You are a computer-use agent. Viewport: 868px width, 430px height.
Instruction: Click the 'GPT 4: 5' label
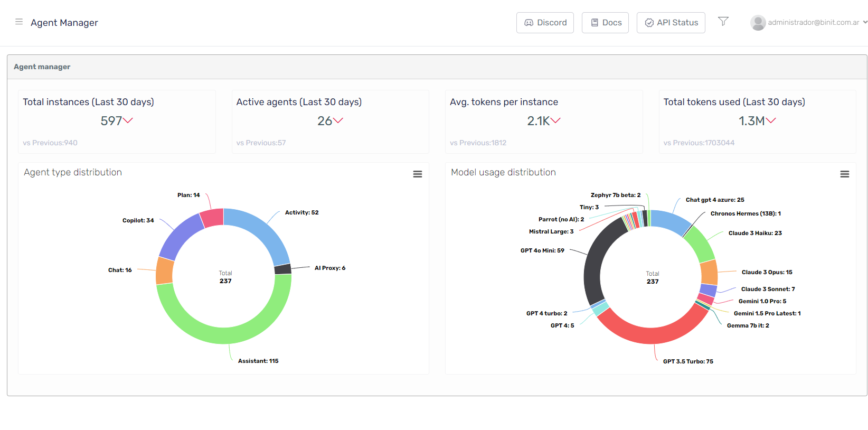pyautogui.click(x=562, y=326)
